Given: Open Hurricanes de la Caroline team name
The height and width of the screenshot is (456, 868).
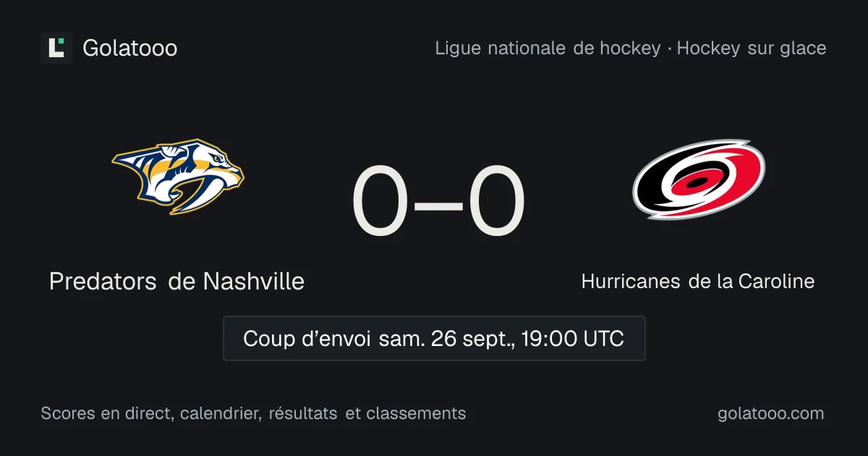Looking at the screenshot, I should pyautogui.click(x=698, y=281).
